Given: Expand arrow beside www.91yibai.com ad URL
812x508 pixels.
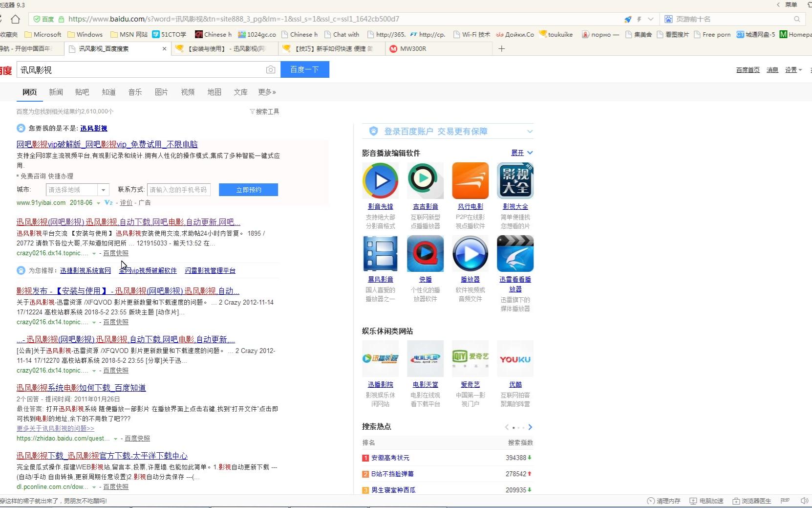Looking at the screenshot, I should tap(98, 203).
